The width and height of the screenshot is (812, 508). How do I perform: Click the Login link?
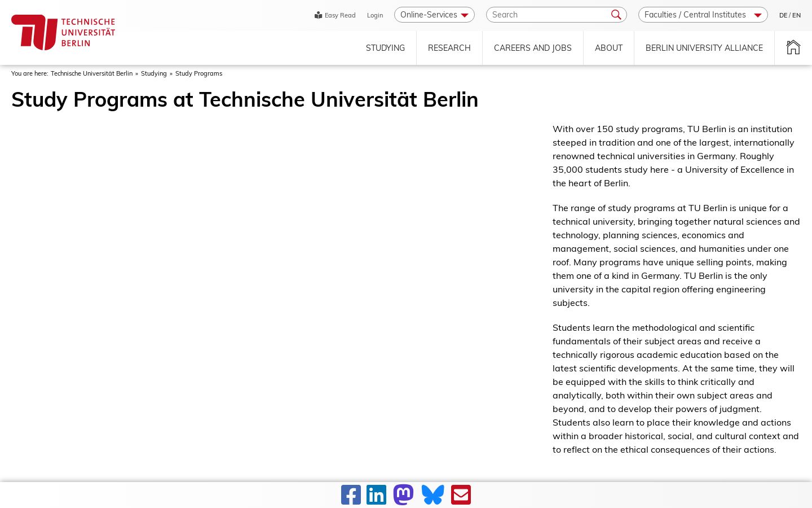tap(375, 15)
